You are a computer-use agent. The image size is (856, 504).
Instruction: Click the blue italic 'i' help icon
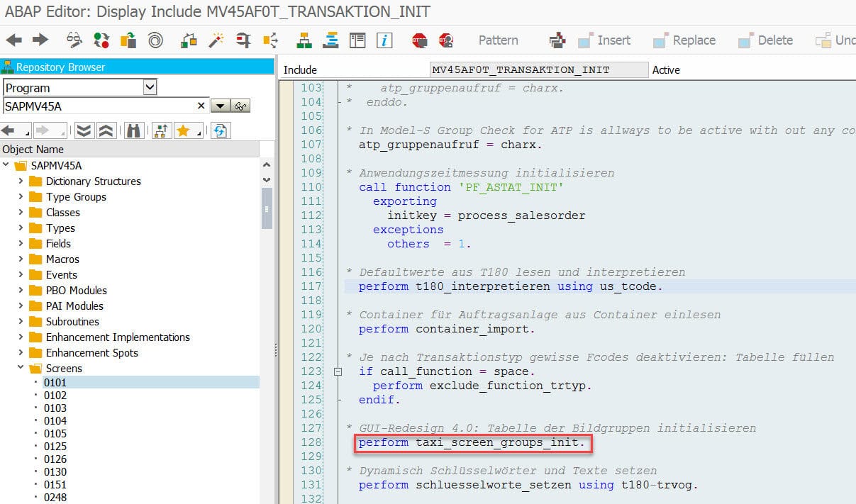384,40
